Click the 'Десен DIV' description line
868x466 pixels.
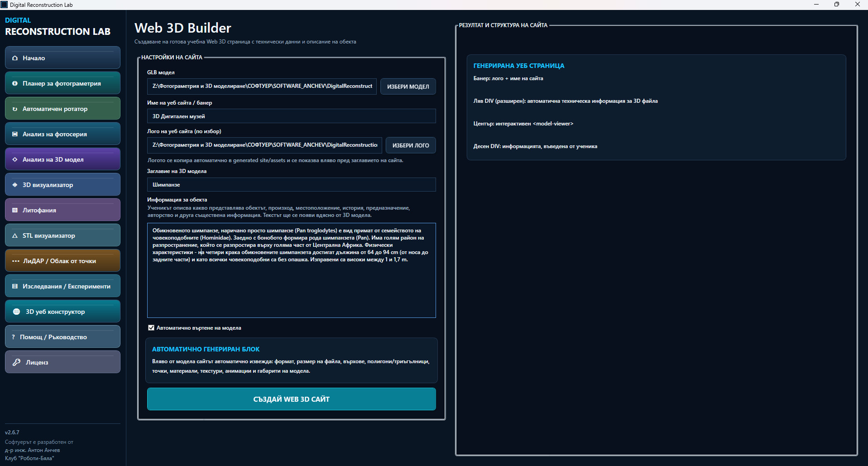(535, 146)
